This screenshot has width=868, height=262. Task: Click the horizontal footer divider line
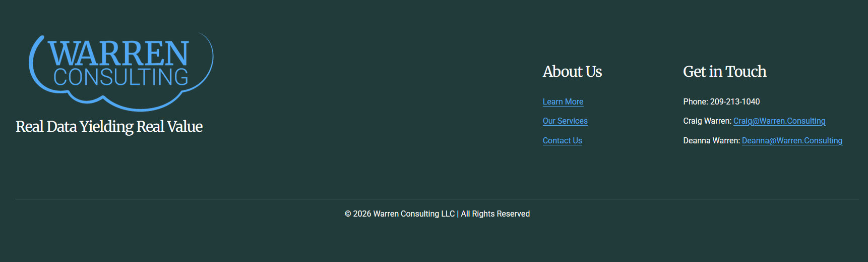tap(437, 199)
